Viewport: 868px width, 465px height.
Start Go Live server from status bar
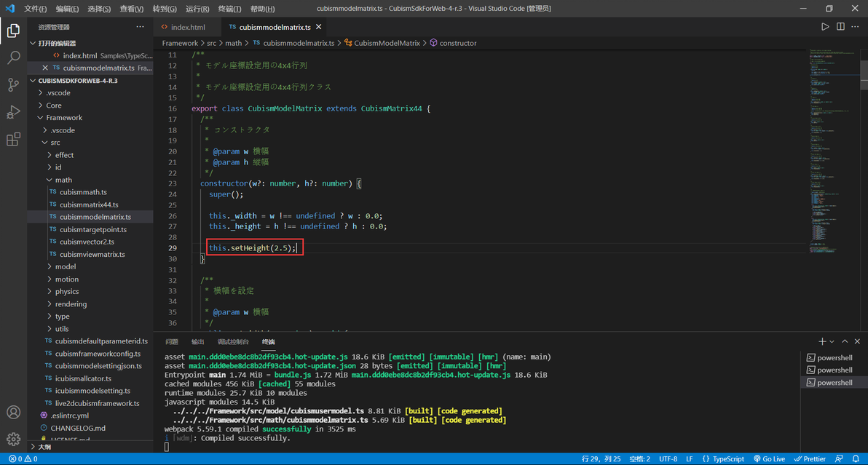pyautogui.click(x=770, y=459)
